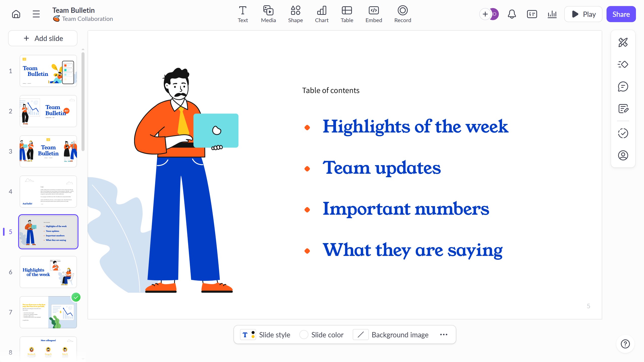Click the Table tool
The height and width of the screenshot is (362, 644).
click(x=347, y=14)
